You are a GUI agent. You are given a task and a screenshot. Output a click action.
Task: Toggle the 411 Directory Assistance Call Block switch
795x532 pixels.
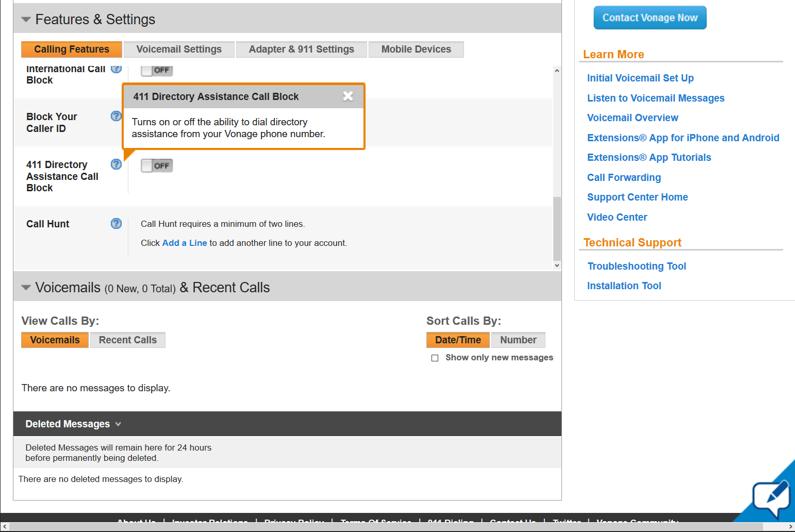click(x=157, y=165)
